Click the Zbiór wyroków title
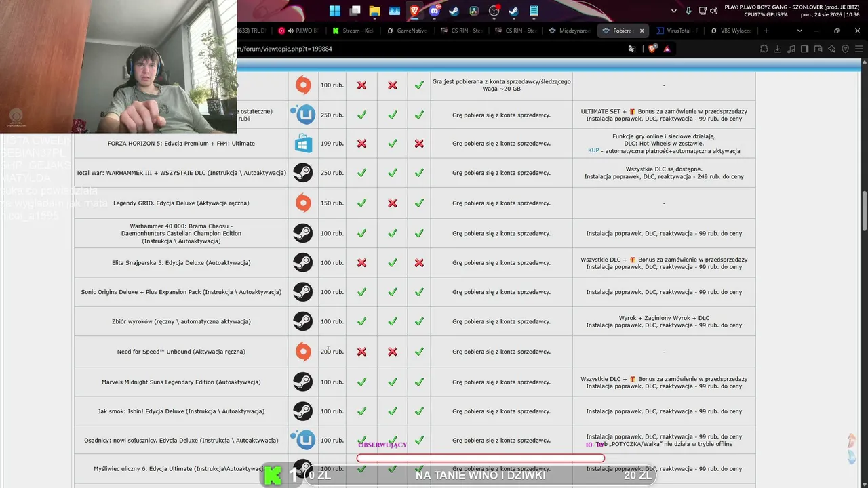 coord(181,321)
